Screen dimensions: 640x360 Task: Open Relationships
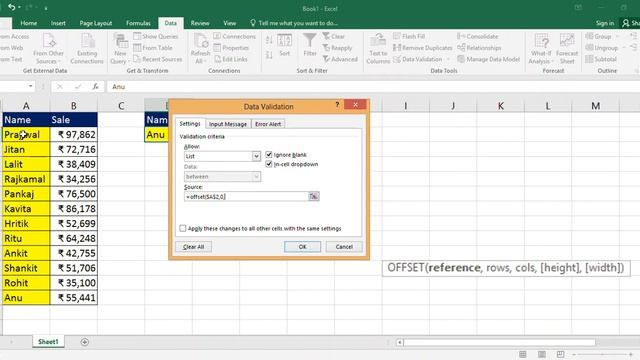(479, 48)
